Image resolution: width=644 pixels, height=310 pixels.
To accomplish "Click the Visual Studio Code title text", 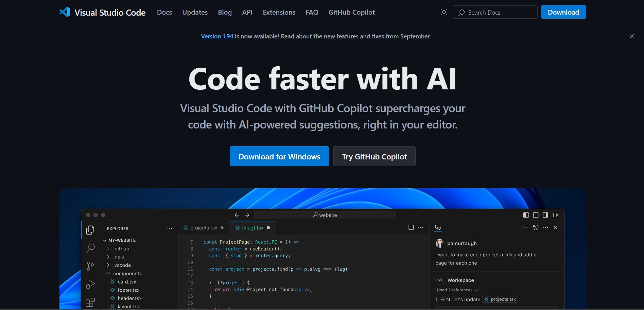I will [x=110, y=13].
